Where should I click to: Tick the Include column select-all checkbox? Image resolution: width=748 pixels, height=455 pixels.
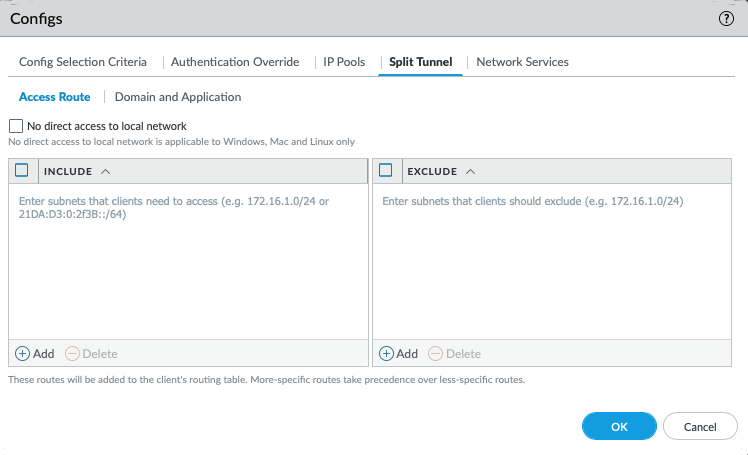tap(23, 171)
